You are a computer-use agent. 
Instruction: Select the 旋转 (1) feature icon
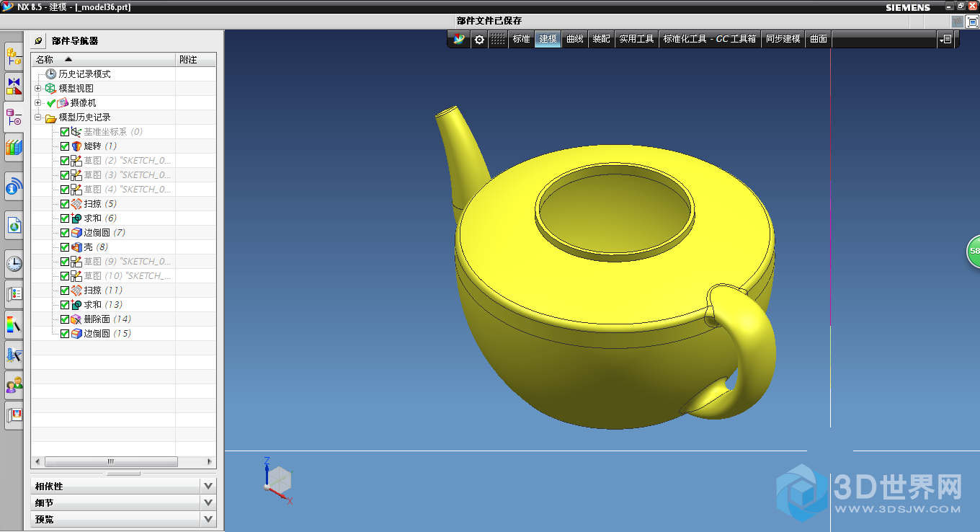pyautogui.click(x=77, y=146)
